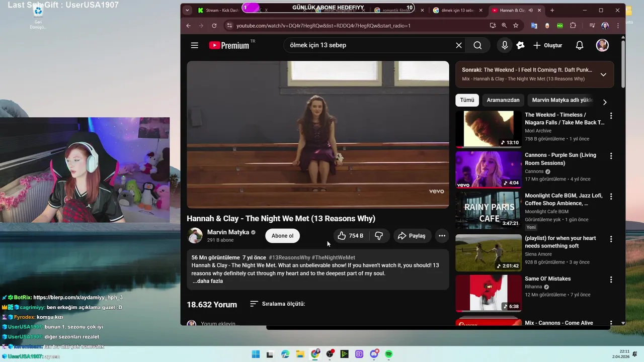This screenshot has height=362, width=644.
Task: Switch to the 'ölmek için 13 sebe' Google tab
Action: 458,10
